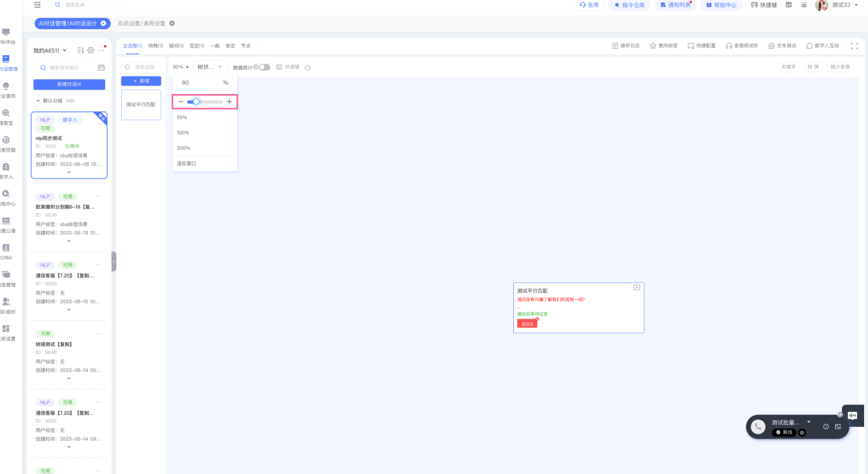
Task: Click the minus icon to zoom out
Action: (181, 102)
